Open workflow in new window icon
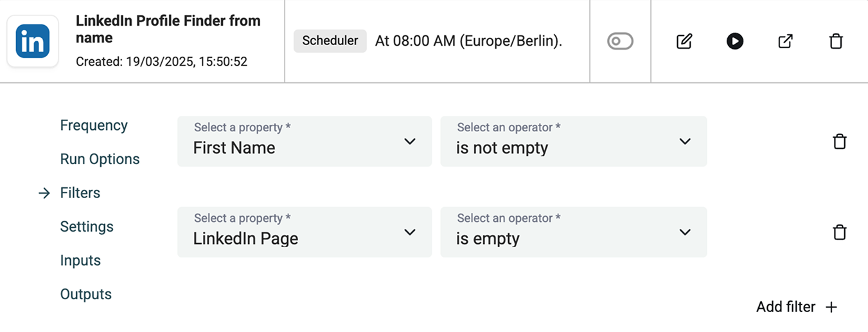The image size is (868, 332). (785, 41)
